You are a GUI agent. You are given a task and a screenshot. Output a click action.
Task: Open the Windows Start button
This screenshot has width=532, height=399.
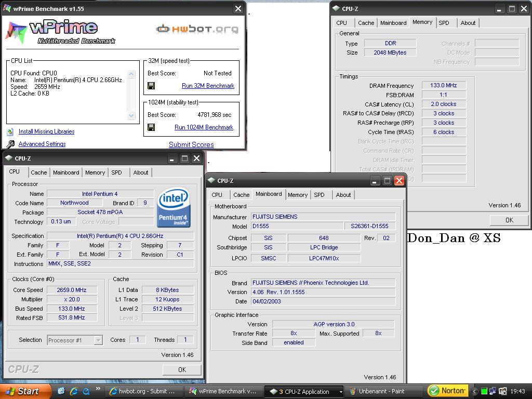[x=25, y=391]
